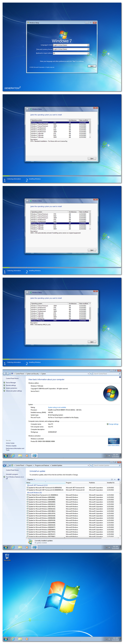Screen dimensions: 124x644
Task: Click the back arrow in the STD description setup window
Action: [x=27, y=109]
